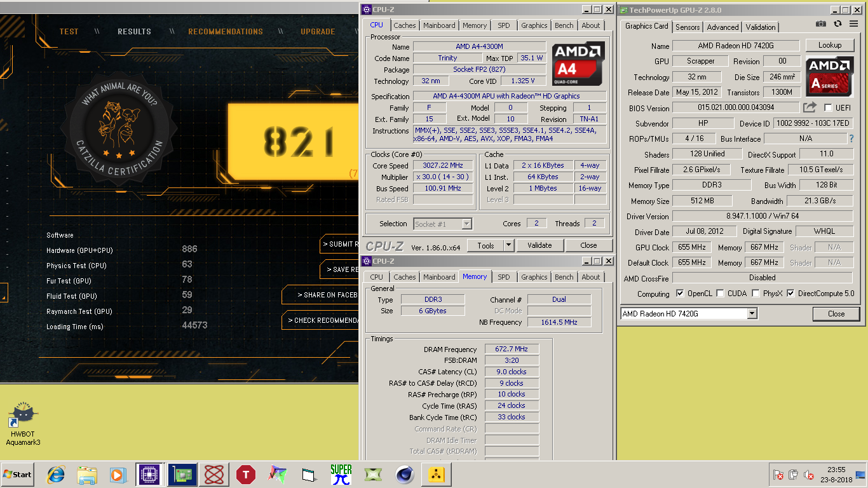Switch to Advanced tab in GPU-Z
The image size is (868, 488).
723,27
